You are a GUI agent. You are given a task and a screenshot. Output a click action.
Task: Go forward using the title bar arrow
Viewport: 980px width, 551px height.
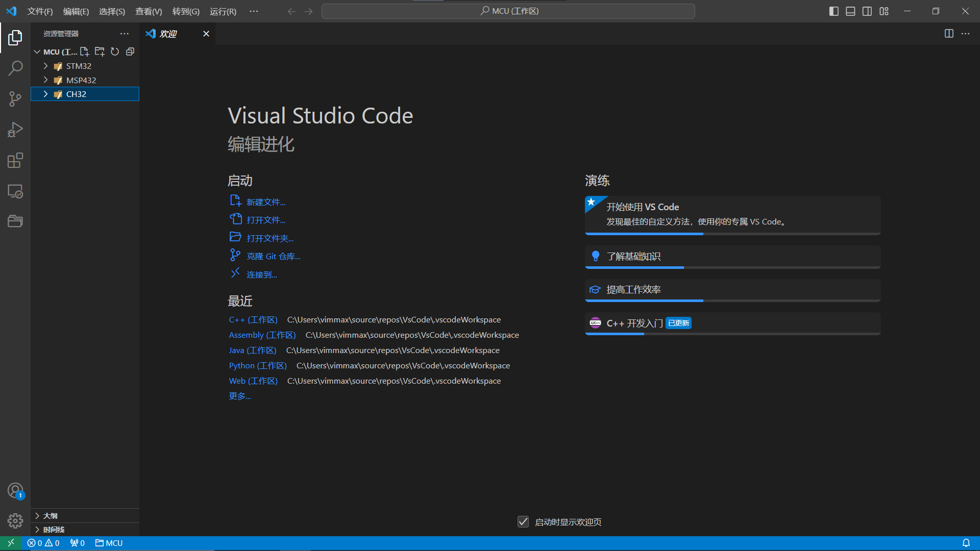pos(308,11)
